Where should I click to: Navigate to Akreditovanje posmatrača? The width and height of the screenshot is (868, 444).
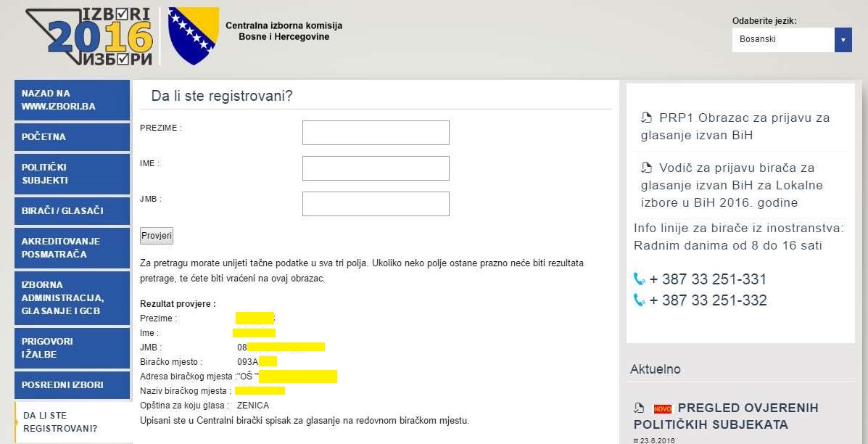(x=72, y=247)
